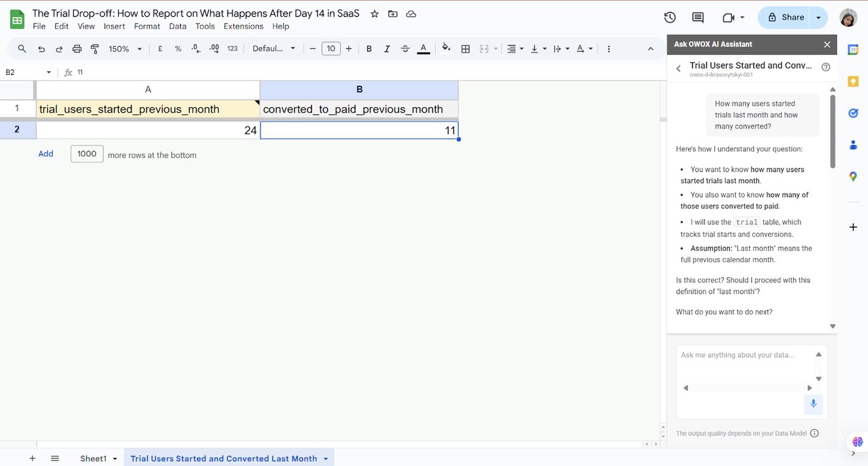Toggle strikethrough formatting
The image size is (868, 466).
pos(405,48)
